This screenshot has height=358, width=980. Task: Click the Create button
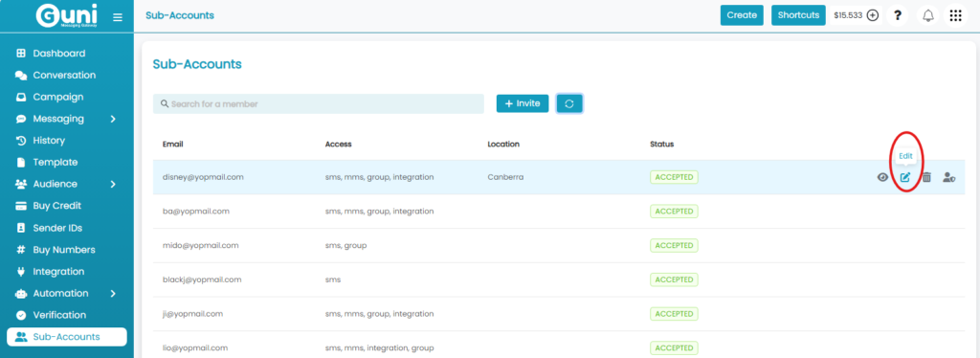coord(742,15)
